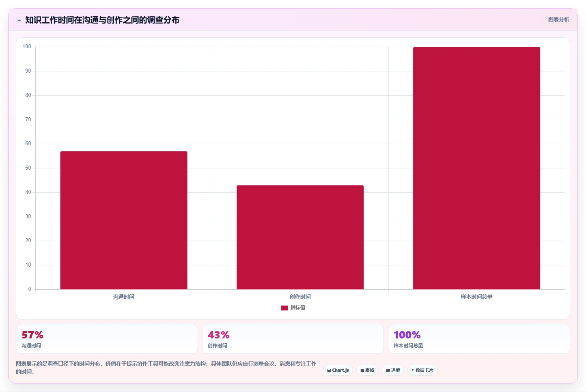
Task: Toggle the 指标值 legend color swatch
Action: coord(284,308)
